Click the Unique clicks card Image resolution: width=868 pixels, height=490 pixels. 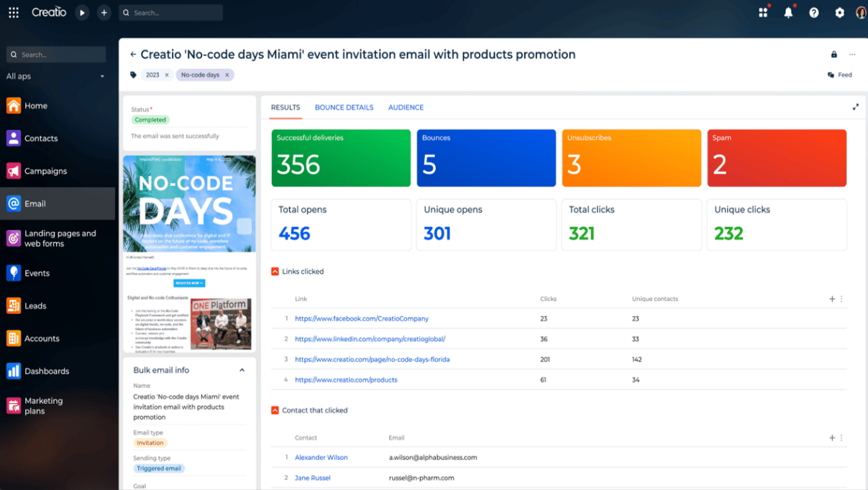777,225
